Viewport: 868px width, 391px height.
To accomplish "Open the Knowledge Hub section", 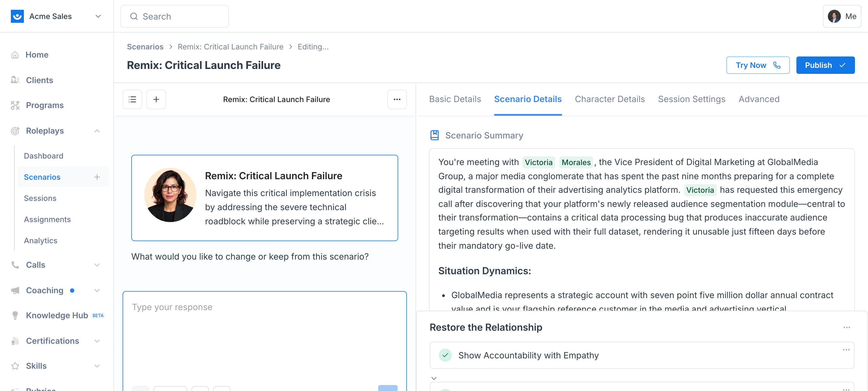I will [57, 316].
